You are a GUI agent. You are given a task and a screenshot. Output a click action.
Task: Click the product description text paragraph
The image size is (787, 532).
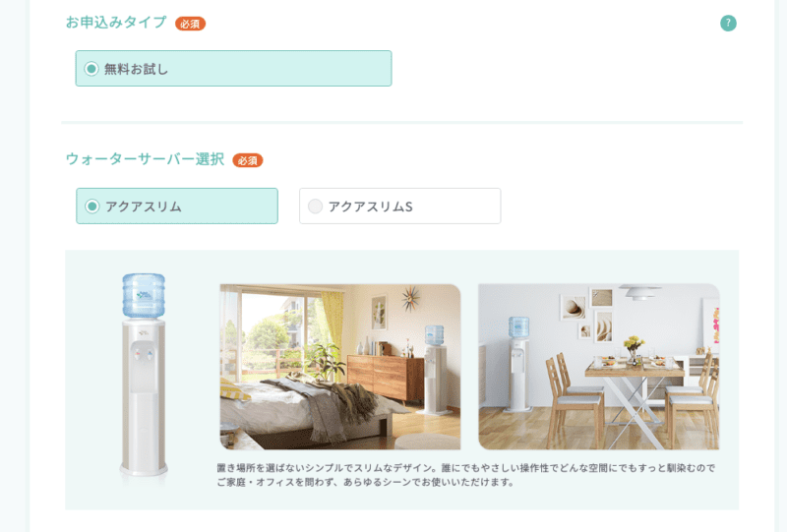[x=466, y=475]
